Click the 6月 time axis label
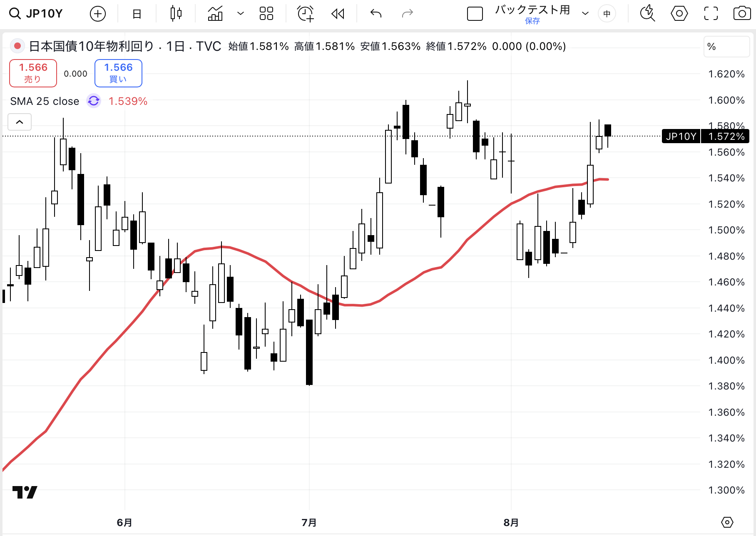Screen dimensions: 756x536 tap(124, 522)
